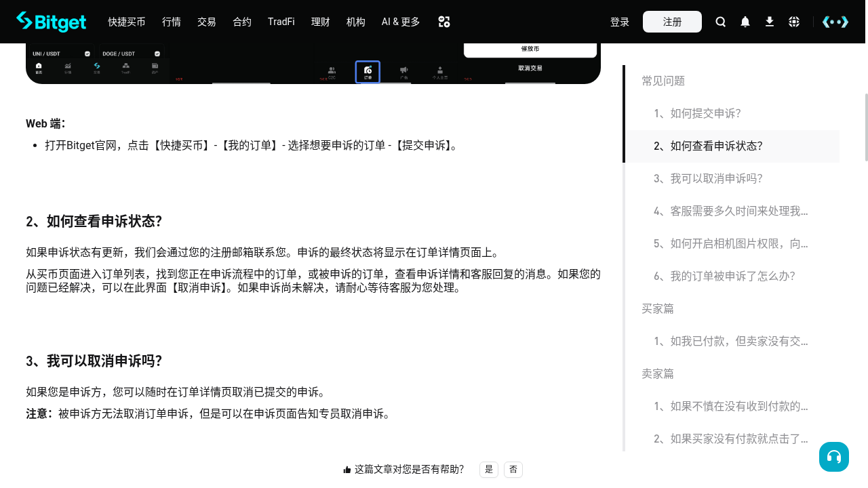Click the teal icon right of the globe
Viewport: 868px width, 488px height.
835,22
